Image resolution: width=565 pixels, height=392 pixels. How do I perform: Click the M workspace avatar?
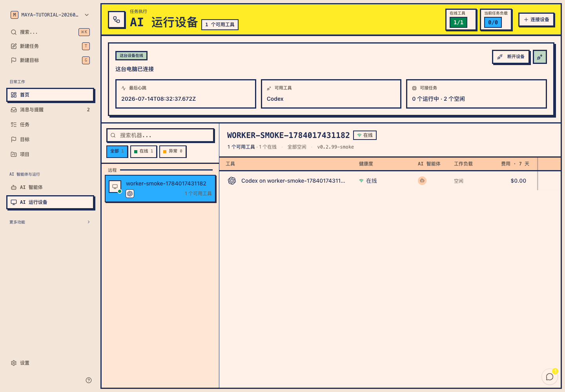coord(15,15)
